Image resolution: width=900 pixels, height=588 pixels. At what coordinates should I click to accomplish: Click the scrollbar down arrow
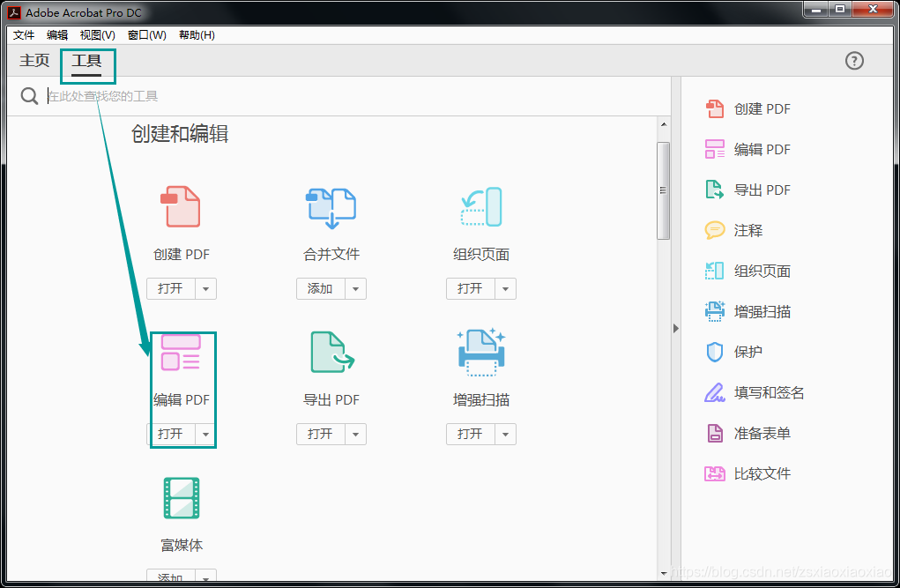(664, 573)
